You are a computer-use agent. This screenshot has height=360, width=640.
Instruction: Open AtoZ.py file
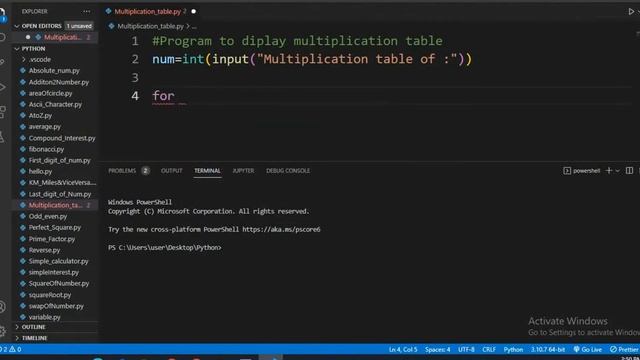tap(40, 116)
